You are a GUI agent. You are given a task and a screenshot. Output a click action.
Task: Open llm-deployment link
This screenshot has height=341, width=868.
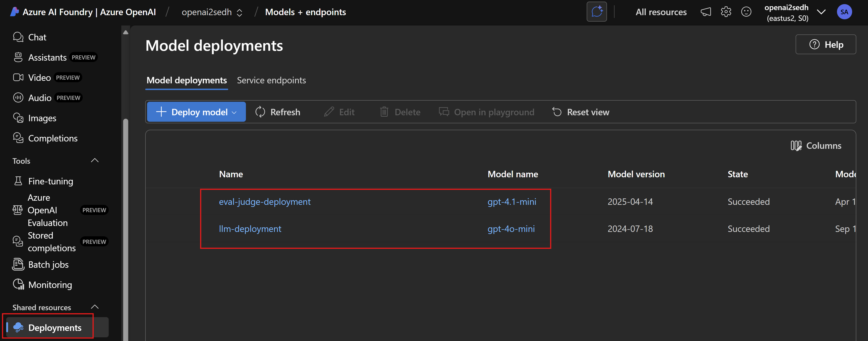(250, 229)
